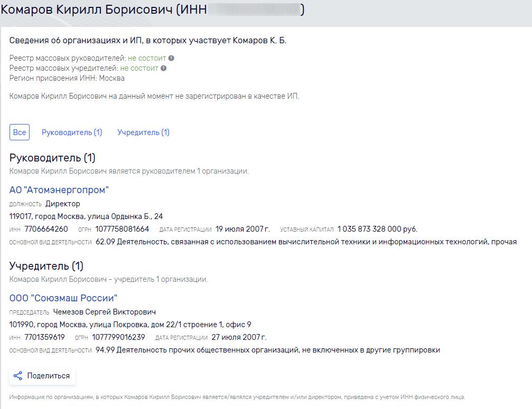Click the line Регион присвоения ИНН: Москва

coord(67,78)
